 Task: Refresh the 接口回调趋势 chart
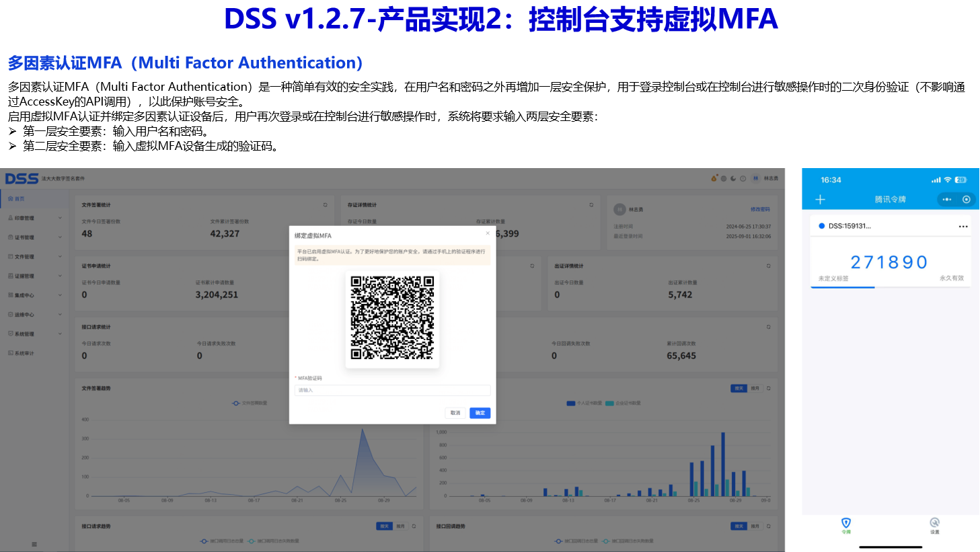click(x=768, y=526)
